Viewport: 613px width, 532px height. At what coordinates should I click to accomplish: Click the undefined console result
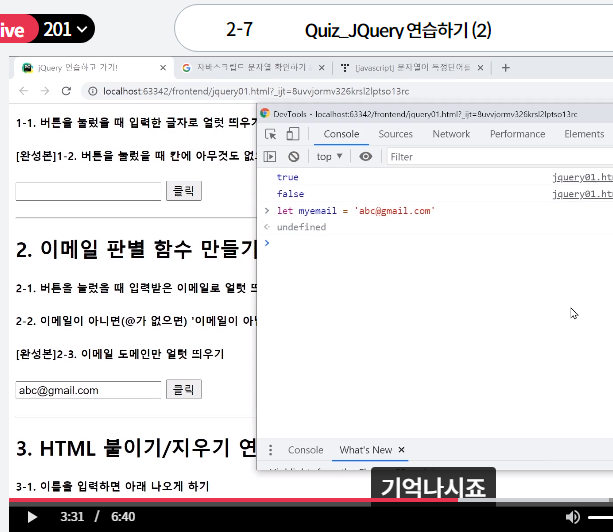coord(301,227)
